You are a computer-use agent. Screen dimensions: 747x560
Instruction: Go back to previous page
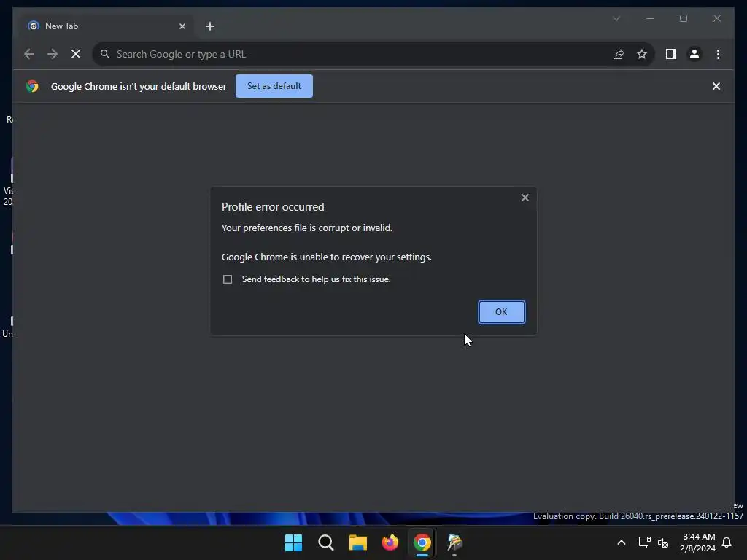tap(29, 54)
